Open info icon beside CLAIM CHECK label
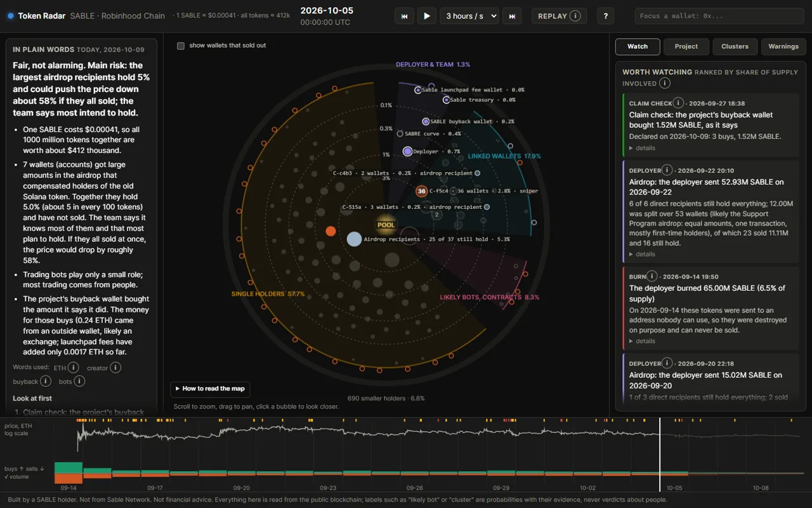The width and height of the screenshot is (812, 508). click(678, 103)
